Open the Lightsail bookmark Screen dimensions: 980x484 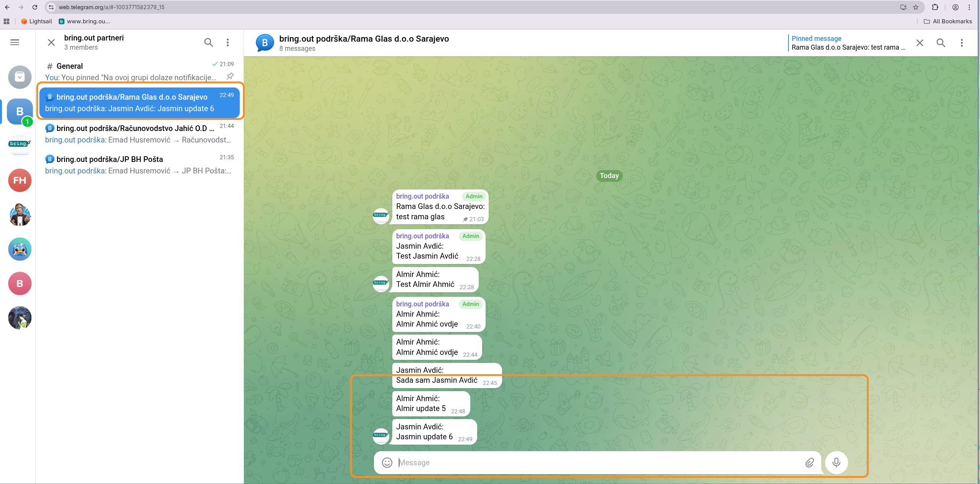[36, 21]
